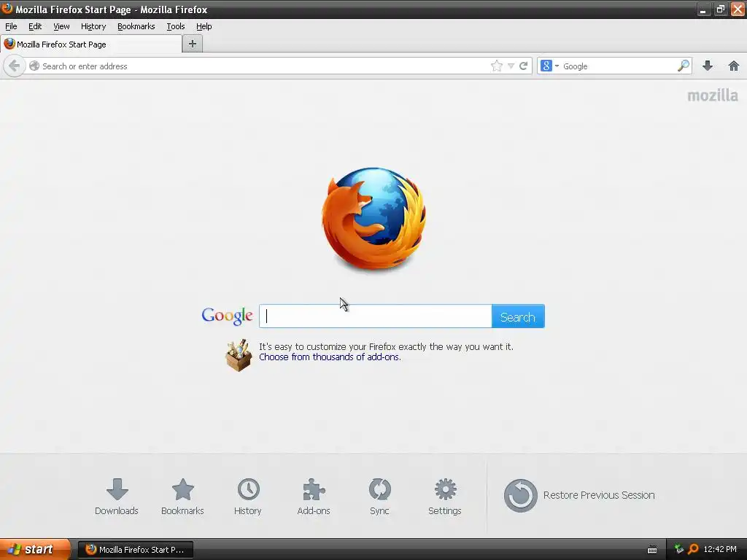Viewport: 747px width, 560px height.
Task: Click Restore Previous Session
Action: [579, 495]
